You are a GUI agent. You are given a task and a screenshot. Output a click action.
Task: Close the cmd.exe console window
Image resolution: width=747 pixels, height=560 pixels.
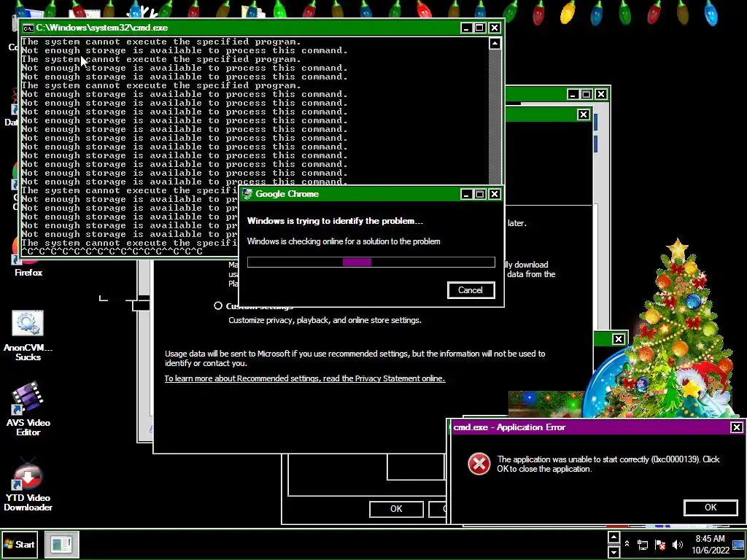(495, 28)
